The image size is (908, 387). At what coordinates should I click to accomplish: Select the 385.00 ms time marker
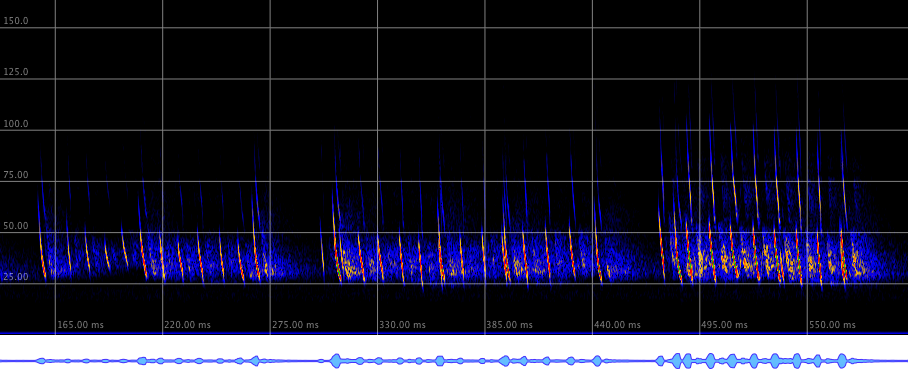(x=510, y=325)
